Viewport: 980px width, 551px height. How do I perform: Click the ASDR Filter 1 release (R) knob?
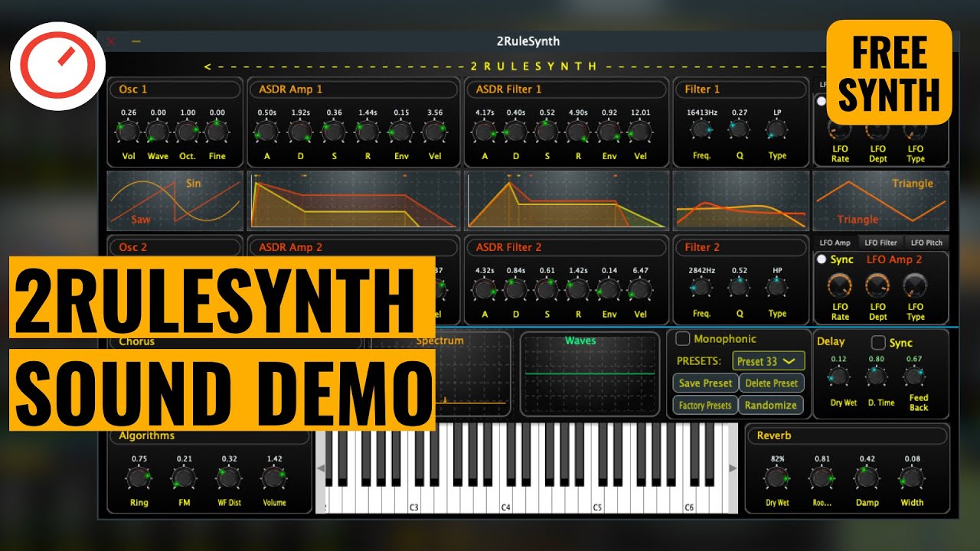pyautogui.click(x=578, y=132)
